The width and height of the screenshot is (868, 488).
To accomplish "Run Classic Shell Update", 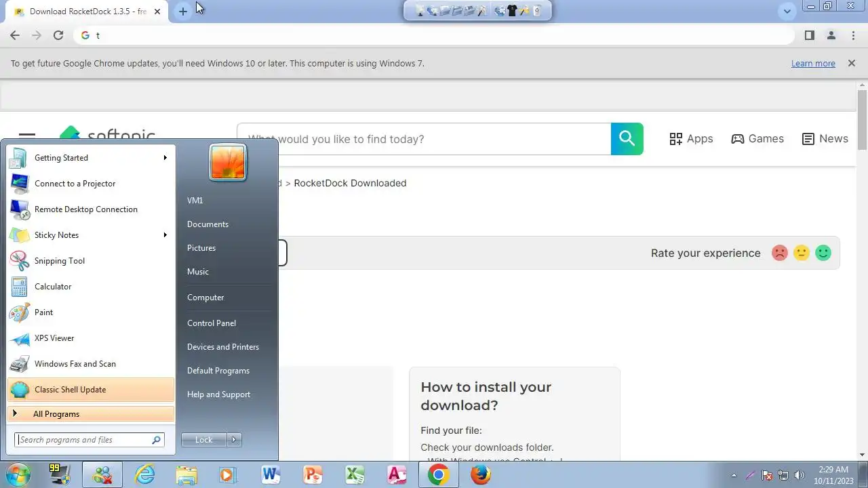I will click(x=90, y=390).
